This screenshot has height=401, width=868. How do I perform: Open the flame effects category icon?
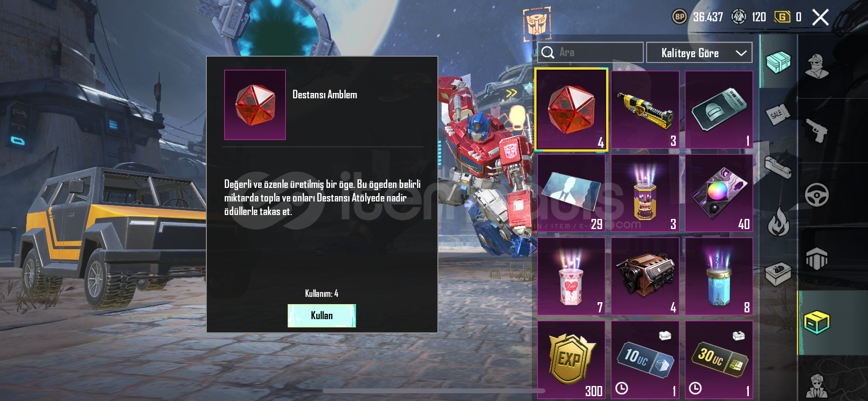(778, 221)
